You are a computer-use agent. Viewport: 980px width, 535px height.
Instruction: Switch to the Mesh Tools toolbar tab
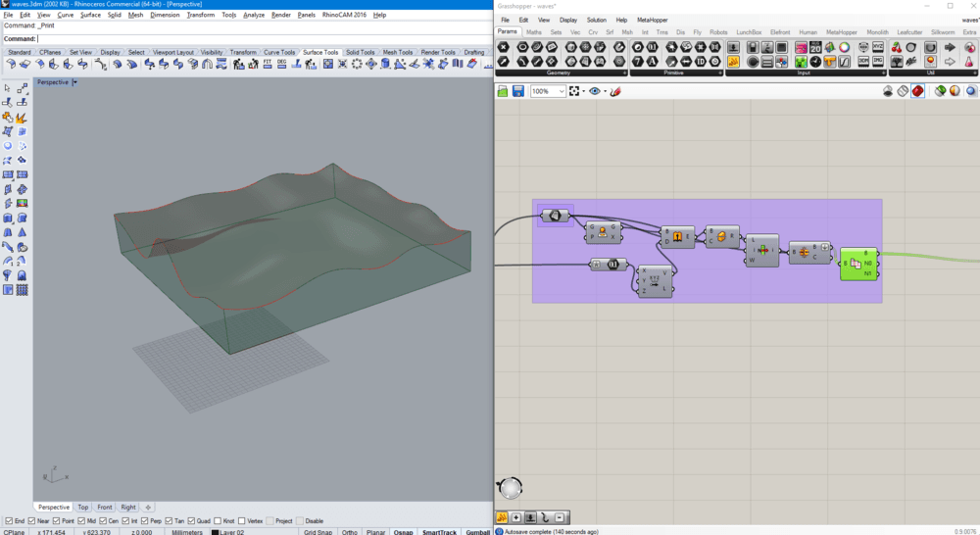click(397, 52)
